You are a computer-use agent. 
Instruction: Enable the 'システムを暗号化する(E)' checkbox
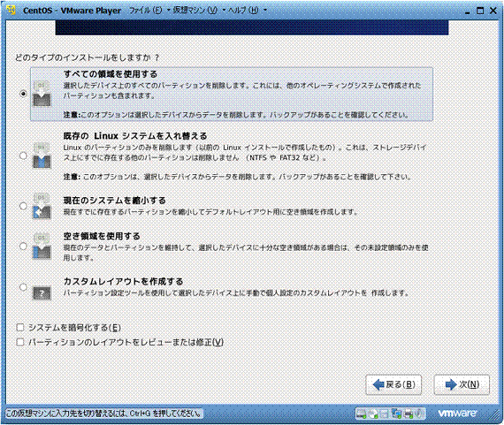(20, 327)
